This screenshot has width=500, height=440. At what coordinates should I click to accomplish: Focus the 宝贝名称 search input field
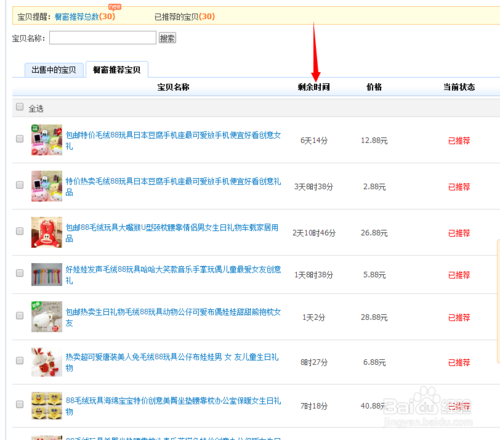click(x=103, y=38)
